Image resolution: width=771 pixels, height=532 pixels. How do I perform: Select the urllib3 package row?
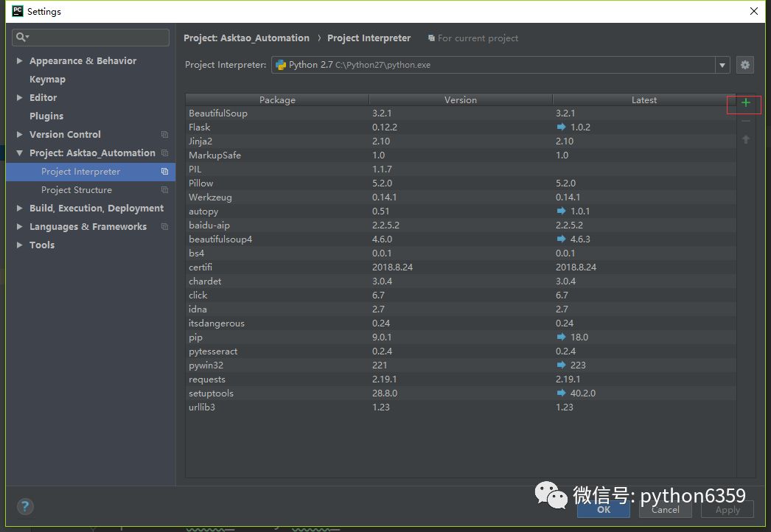pos(461,407)
